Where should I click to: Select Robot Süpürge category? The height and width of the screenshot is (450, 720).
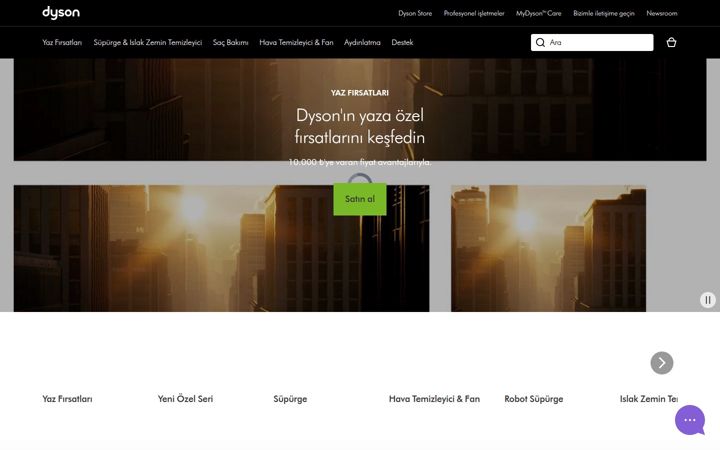pos(534,399)
